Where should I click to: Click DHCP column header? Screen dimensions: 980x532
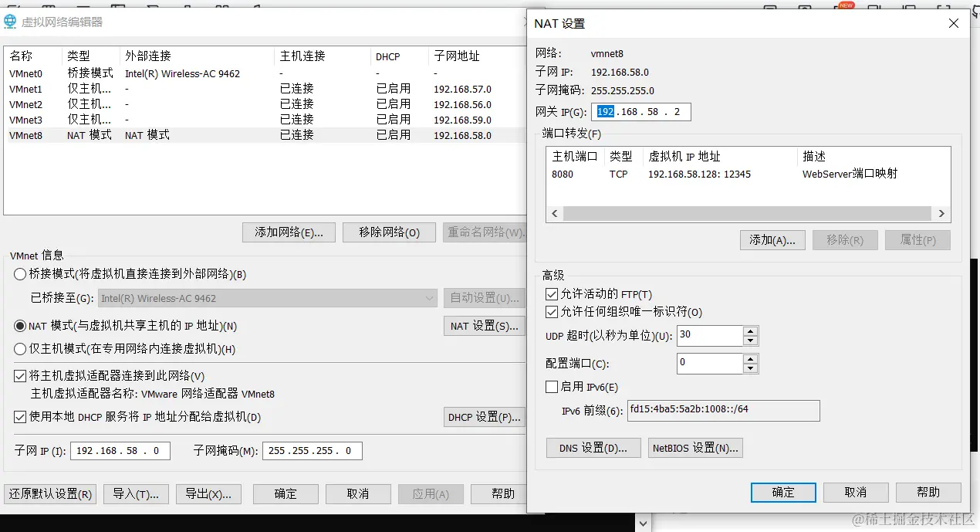coord(400,56)
